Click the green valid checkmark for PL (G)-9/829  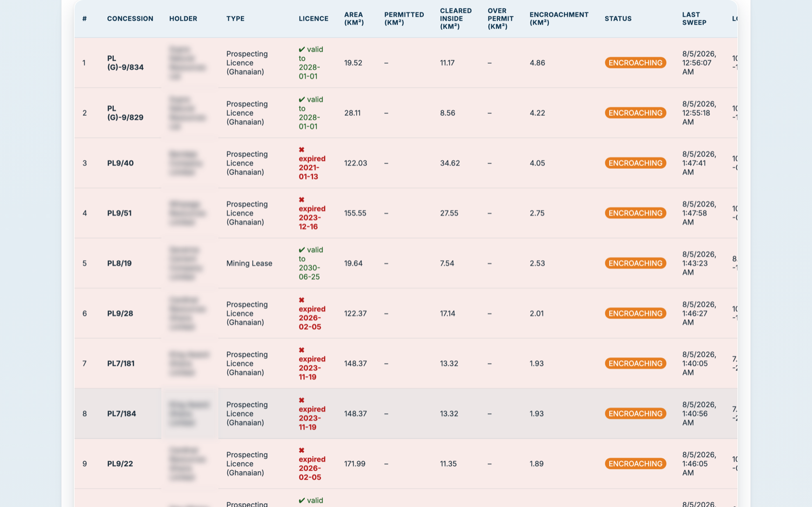pos(302,100)
